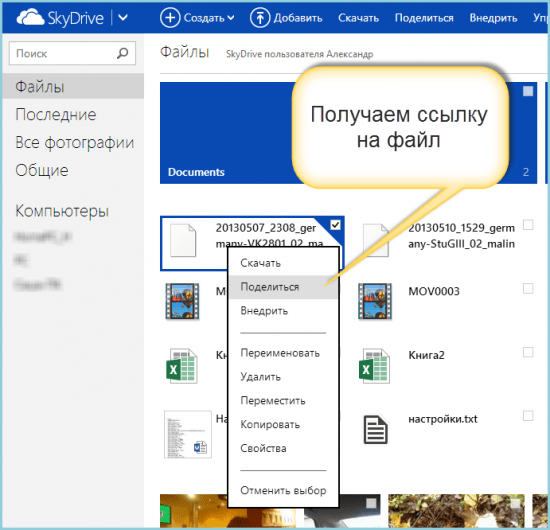Expand the dropdown chevron beside SkyDrive logo
The height and width of the screenshot is (530, 550).
pos(123,17)
